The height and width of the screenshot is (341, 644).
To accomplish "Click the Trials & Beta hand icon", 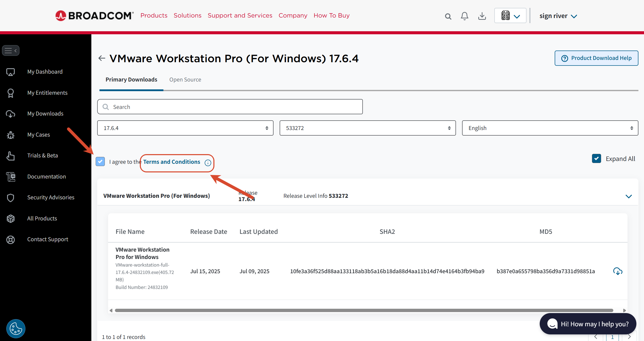I will coord(10,156).
